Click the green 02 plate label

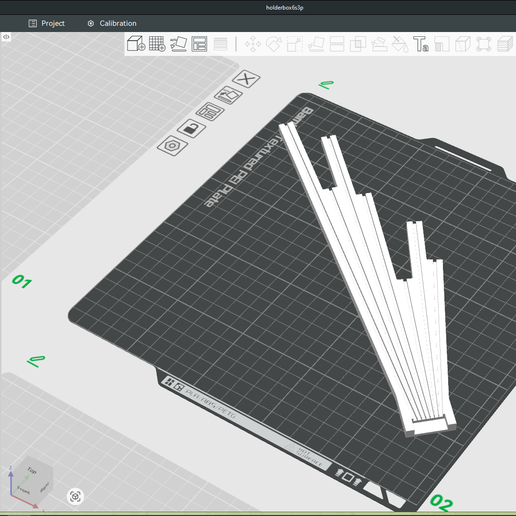click(x=442, y=503)
